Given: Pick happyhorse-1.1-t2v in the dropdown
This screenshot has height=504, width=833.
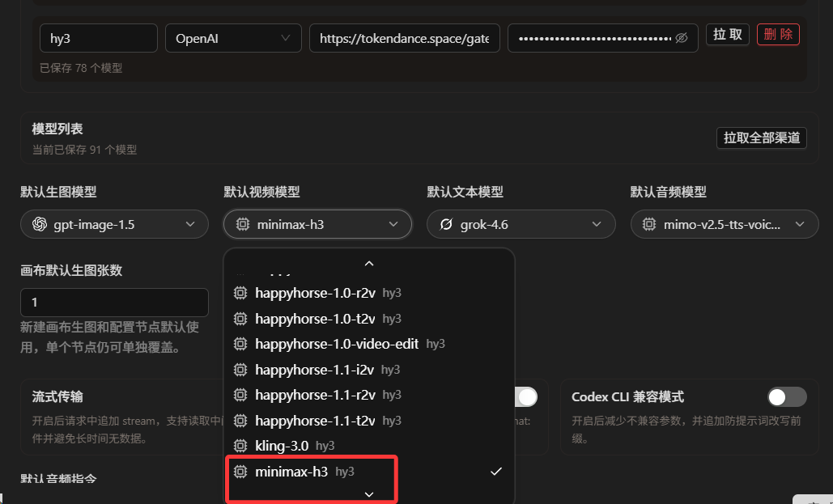Looking at the screenshot, I should [369, 421].
